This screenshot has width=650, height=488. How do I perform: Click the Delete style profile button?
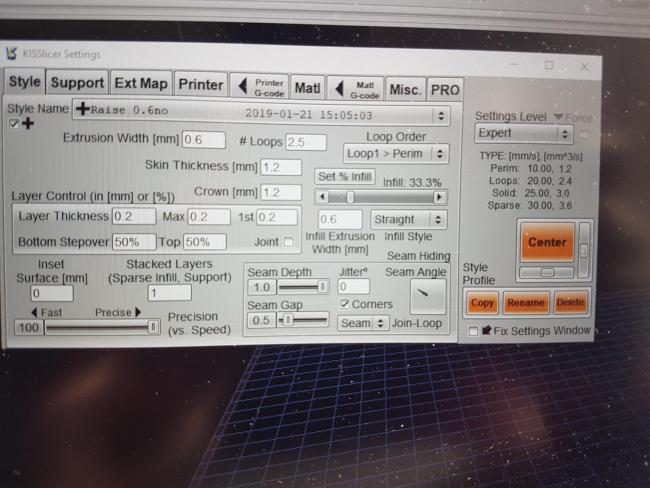point(570,303)
